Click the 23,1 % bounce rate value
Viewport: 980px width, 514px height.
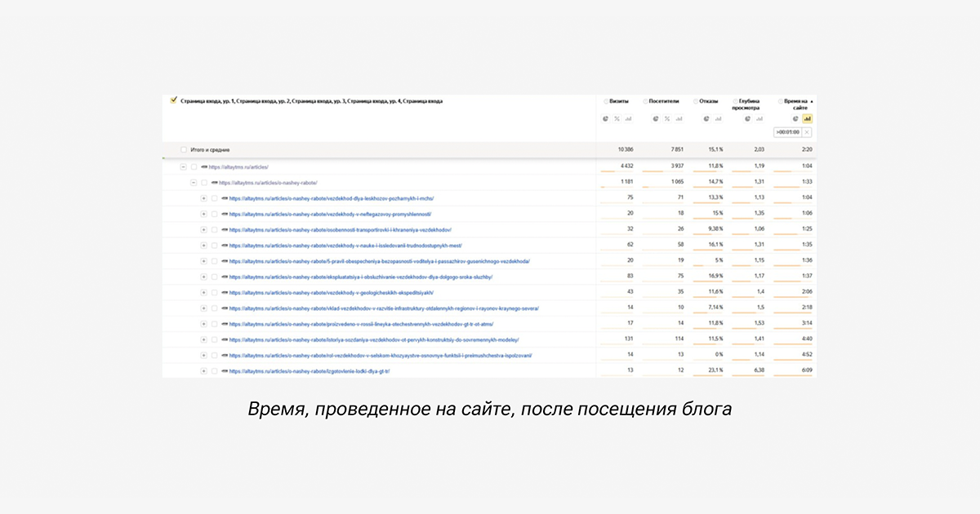(715, 371)
